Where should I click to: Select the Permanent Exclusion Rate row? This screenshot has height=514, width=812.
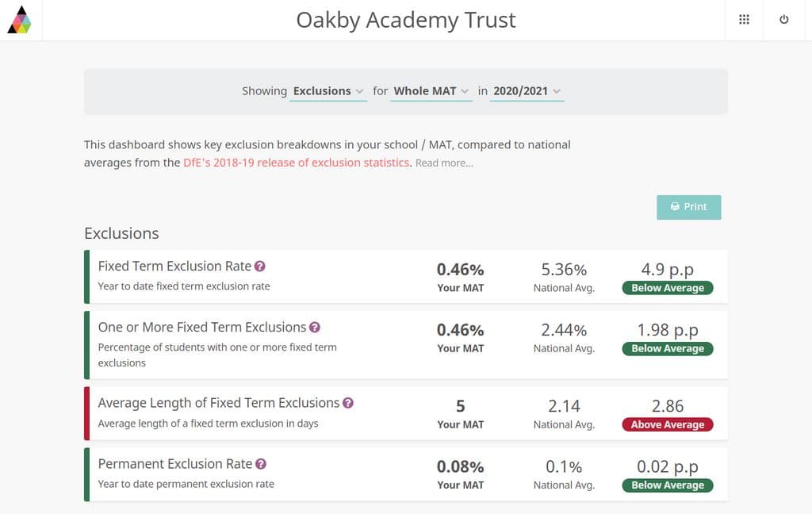(x=406, y=474)
